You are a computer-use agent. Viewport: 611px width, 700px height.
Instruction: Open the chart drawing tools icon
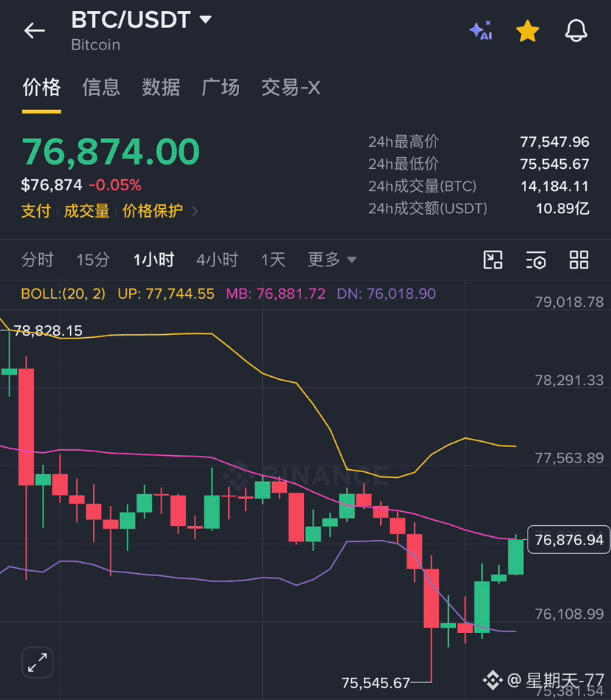(x=493, y=260)
